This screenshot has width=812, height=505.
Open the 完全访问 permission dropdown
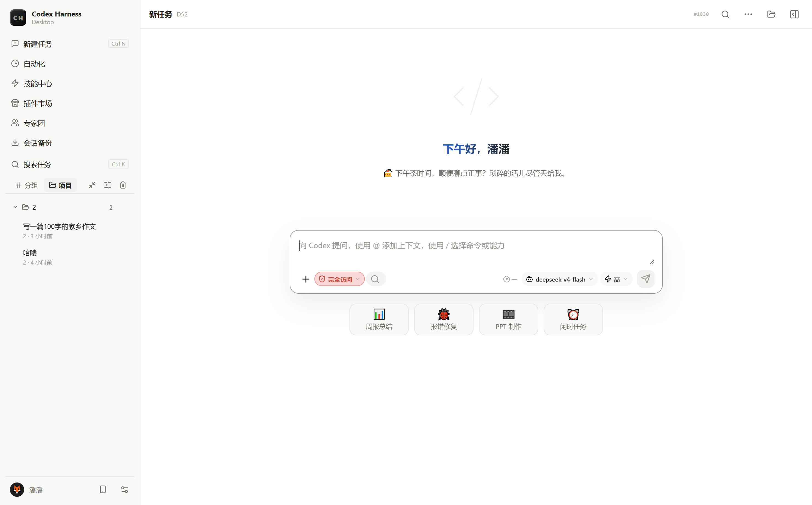[339, 279]
